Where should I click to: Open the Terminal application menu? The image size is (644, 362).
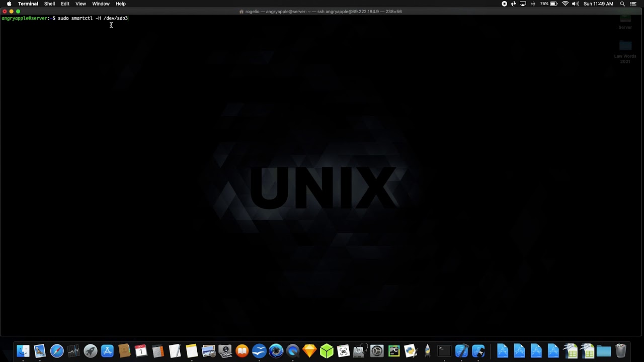28,4
